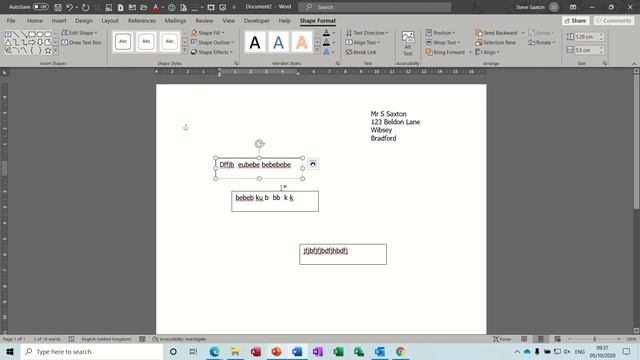Click the bottom text box 'jfjbfjfjbdfjhbdfj'
The height and width of the screenshot is (360, 640).
pyautogui.click(x=343, y=254)
